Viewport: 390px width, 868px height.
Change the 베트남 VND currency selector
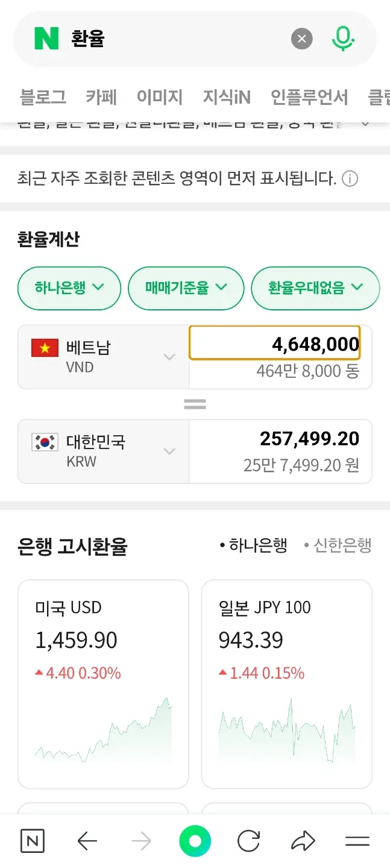103,357
